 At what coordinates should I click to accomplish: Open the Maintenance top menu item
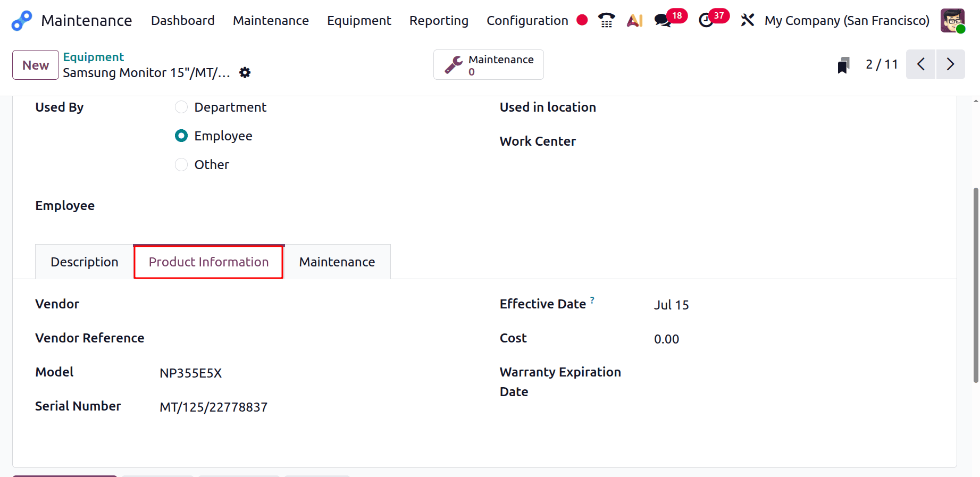271,20
